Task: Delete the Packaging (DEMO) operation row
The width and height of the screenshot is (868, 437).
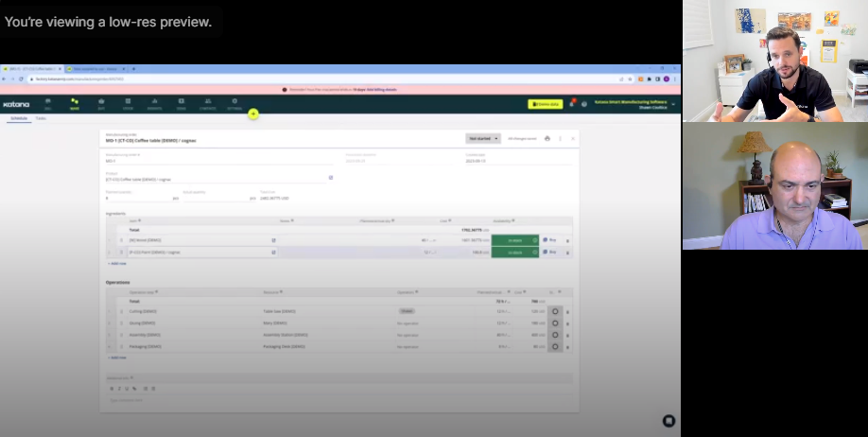Action: (567, 347)
